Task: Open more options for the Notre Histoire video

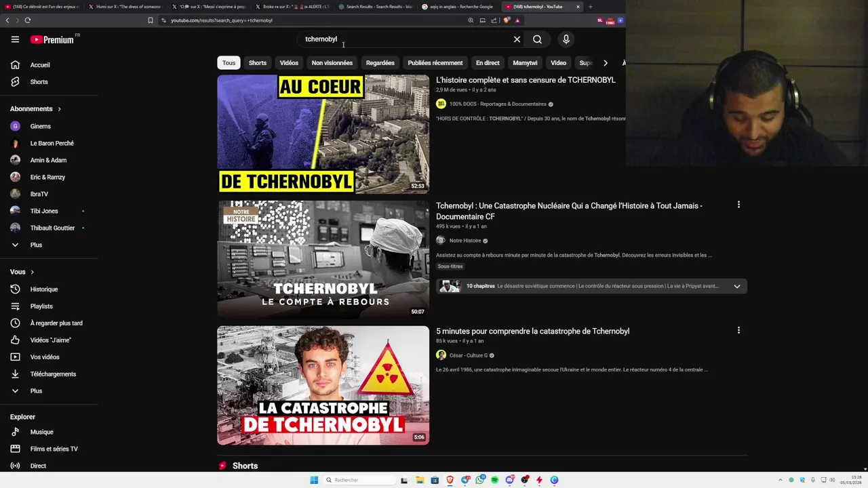Action: click(x=738, y=205)
